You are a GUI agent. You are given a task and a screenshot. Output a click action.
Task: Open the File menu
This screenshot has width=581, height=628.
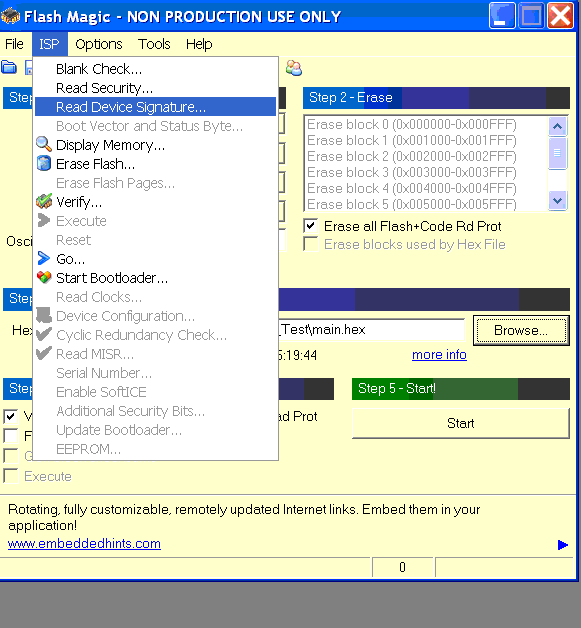[x=14, y=44]
